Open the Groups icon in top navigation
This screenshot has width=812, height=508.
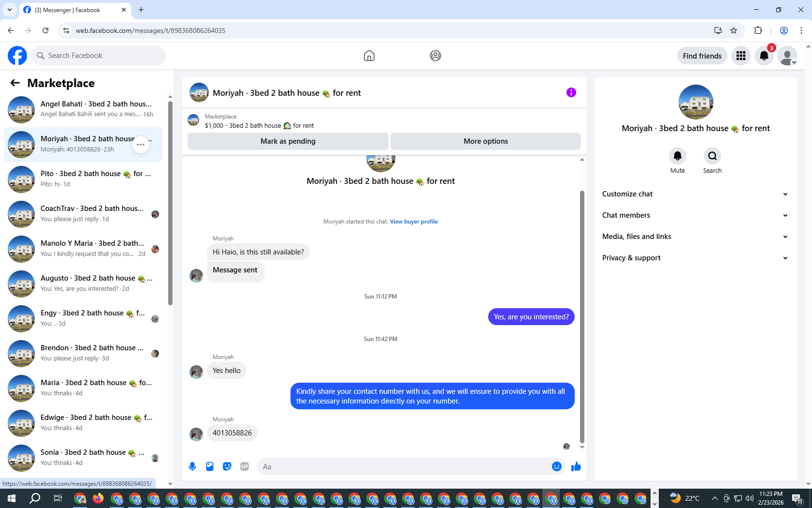(x=435, y=56)
